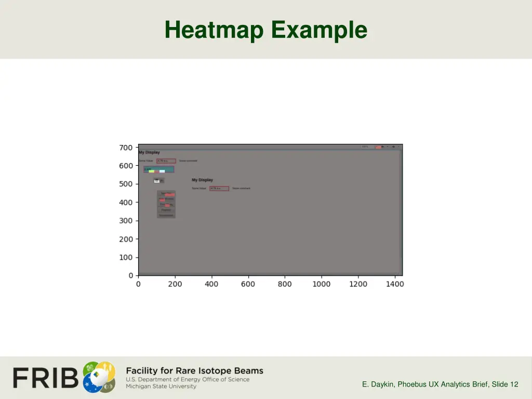Click the FRIB logo in footer
The width and height of the screenshot is (532, 399).
pyautogui.click(x=64, y=377)
